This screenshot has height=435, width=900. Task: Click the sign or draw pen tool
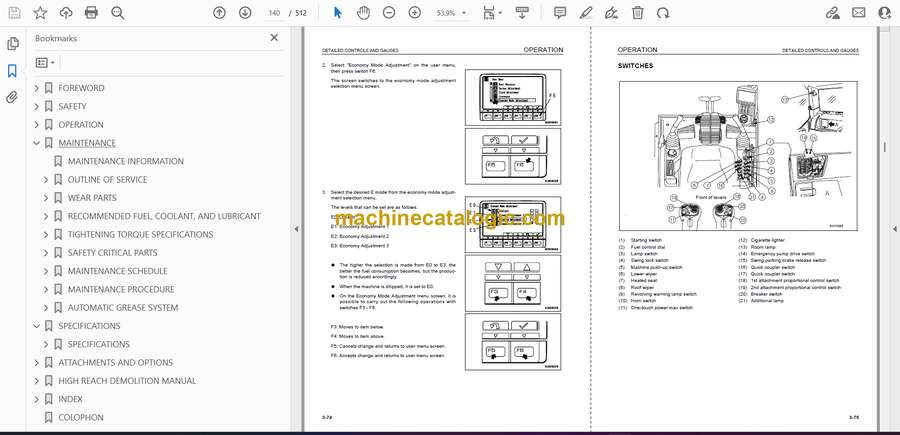pyautogui.click(x=612, y=13)
